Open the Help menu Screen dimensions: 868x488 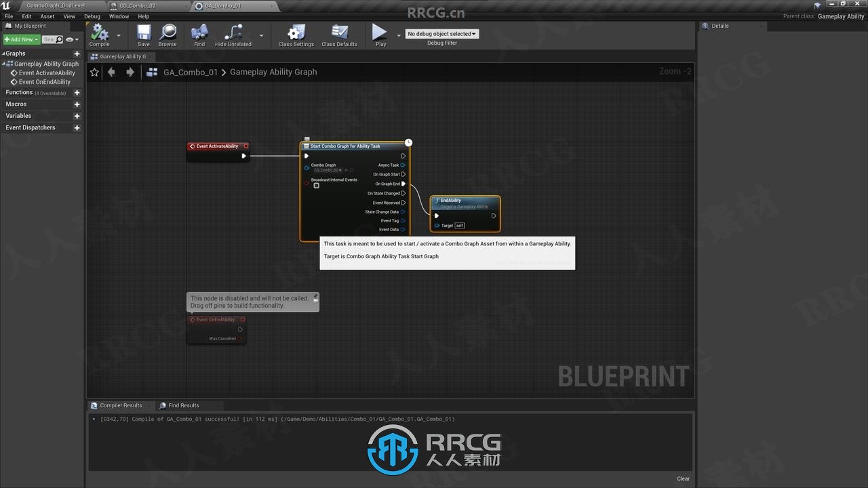point(144,16)
